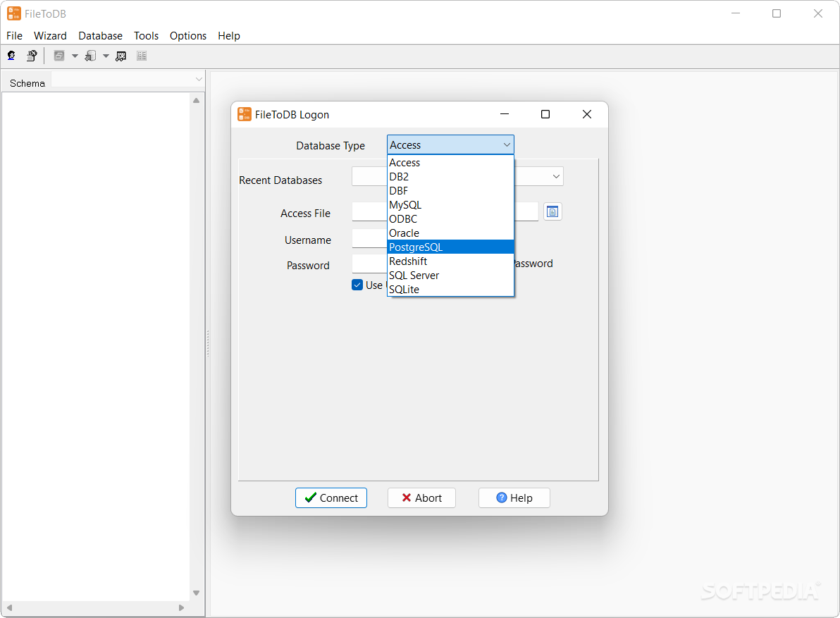The width and height of the screenshot is (840, 618).
Task: Click the logon user icon in toolbar
Action: pos(11,56)
